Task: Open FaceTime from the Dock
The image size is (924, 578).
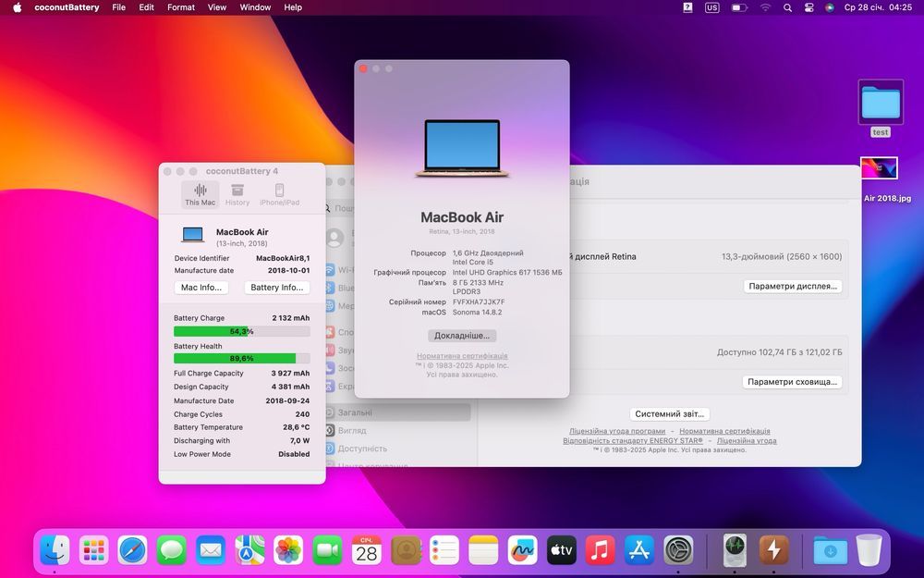Action: tap(327, 551)
